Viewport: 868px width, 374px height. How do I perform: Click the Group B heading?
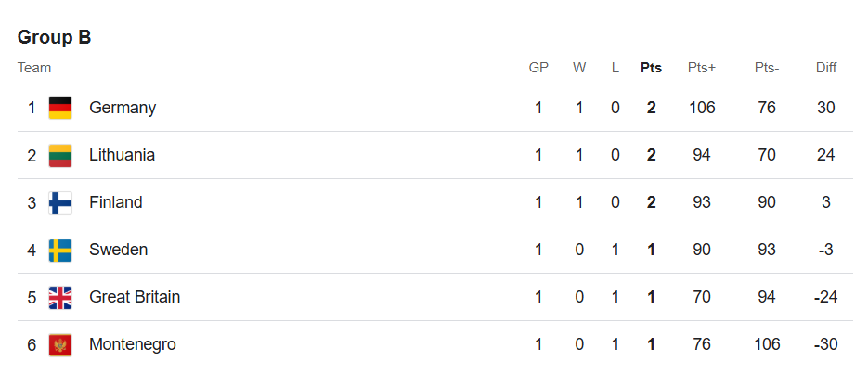[54, 37]
